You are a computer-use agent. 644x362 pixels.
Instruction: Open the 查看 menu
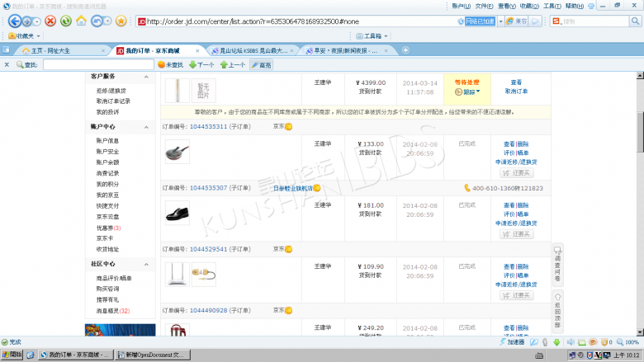507,6
